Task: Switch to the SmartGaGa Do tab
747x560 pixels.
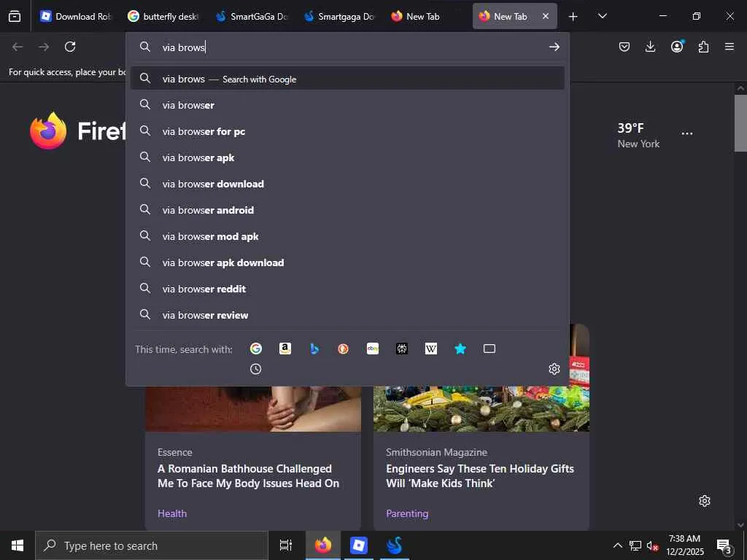Action: click(x=251, y=16)
